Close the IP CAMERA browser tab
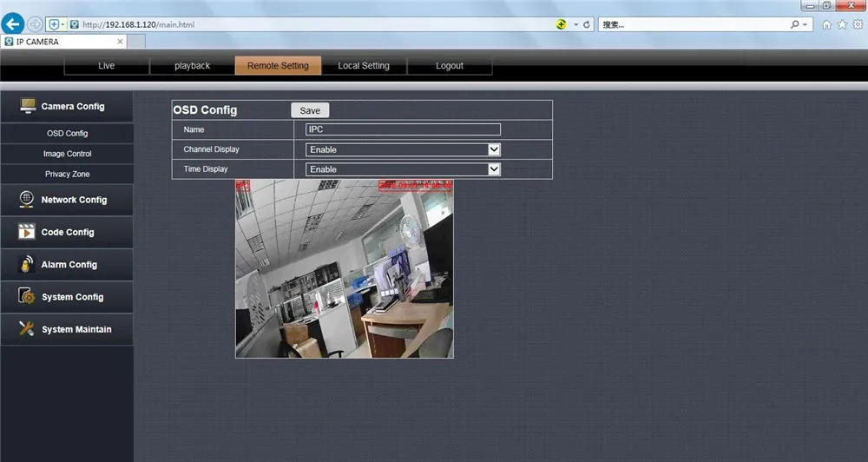 click(x=120, y=42)
